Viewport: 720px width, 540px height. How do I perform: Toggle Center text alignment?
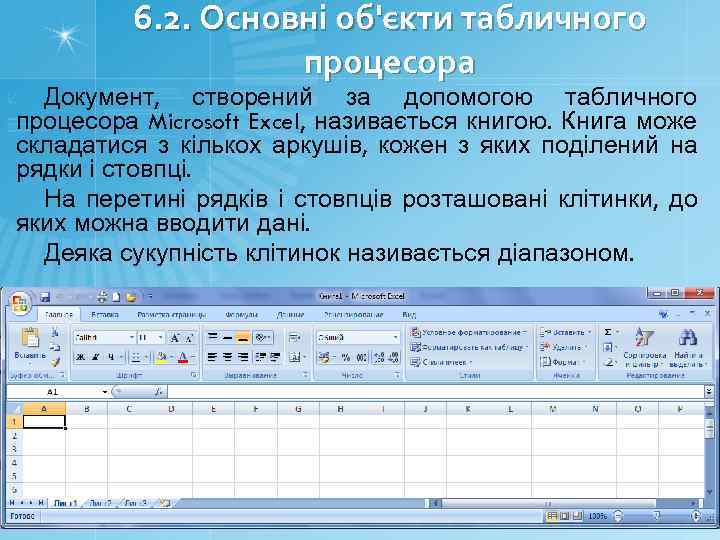pyautogui.click(x=227, y=357)
